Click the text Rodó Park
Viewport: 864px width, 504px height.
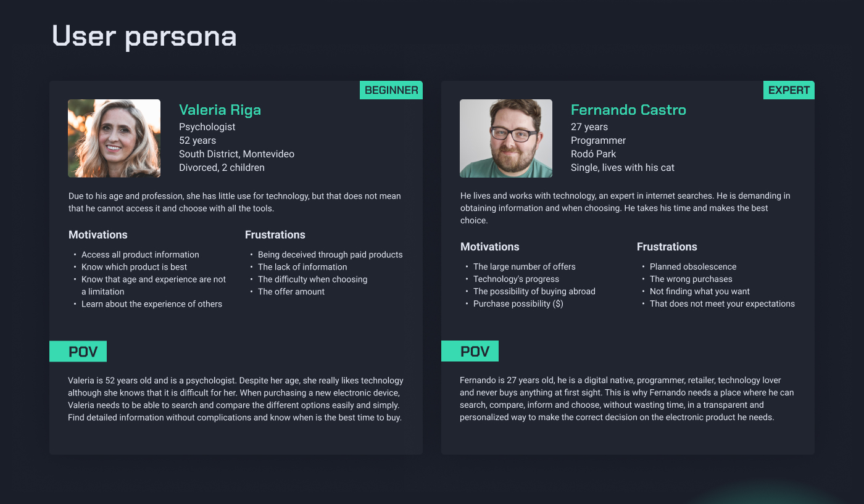[x=593, y=154]
